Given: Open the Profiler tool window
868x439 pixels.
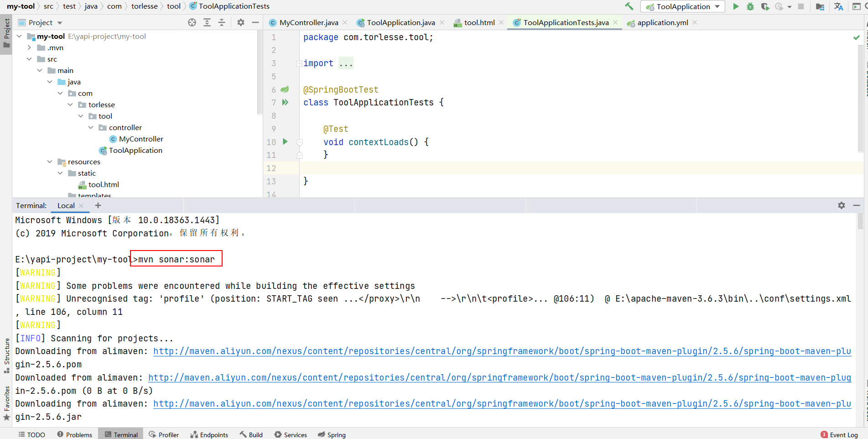Looking at the screenshot, I should pos(164,434).
